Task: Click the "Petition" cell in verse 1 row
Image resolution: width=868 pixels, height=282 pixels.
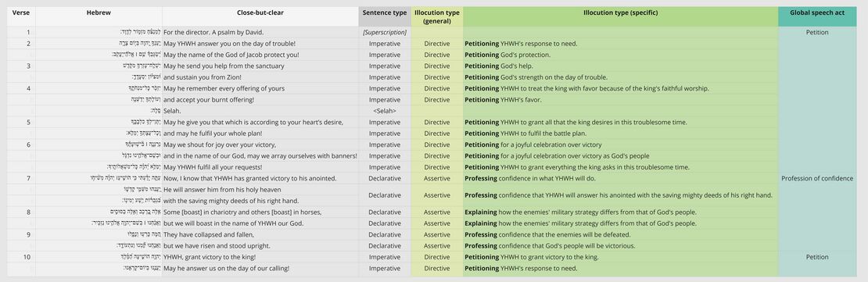Action: pos(816,32)
